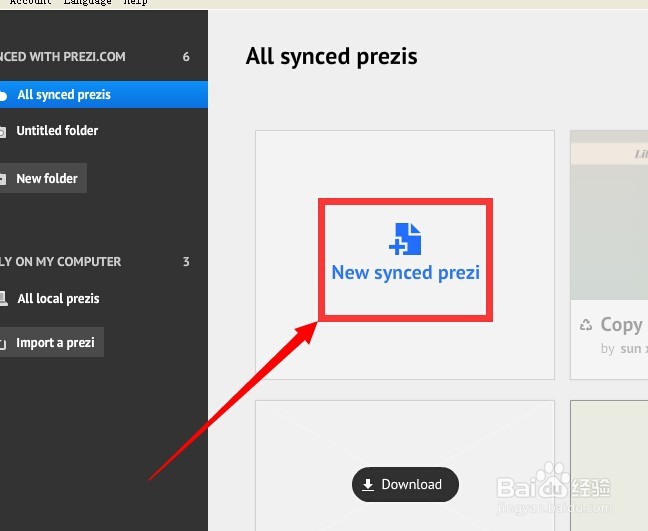Click the recycle-style icon beside Copy title
648x531 pixels.
586,325
